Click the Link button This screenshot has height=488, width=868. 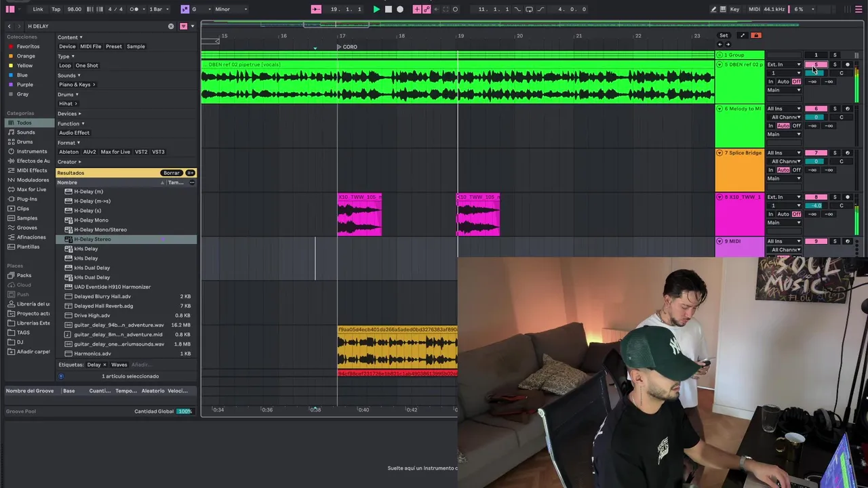[x=38, y=9]
